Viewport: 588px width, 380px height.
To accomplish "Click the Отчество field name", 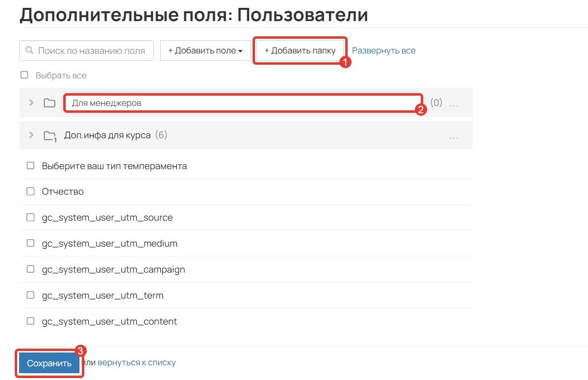I will [63, 192].
